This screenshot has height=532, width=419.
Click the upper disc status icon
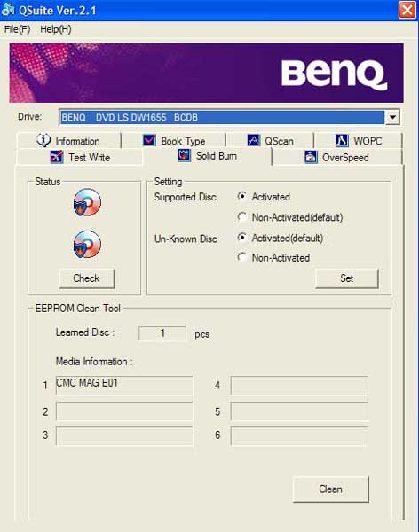click(x=87, y=202)
